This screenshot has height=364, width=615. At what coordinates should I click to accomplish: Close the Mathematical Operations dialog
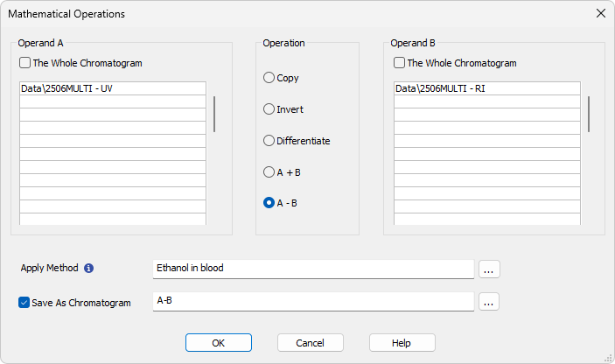pos(600,13)
